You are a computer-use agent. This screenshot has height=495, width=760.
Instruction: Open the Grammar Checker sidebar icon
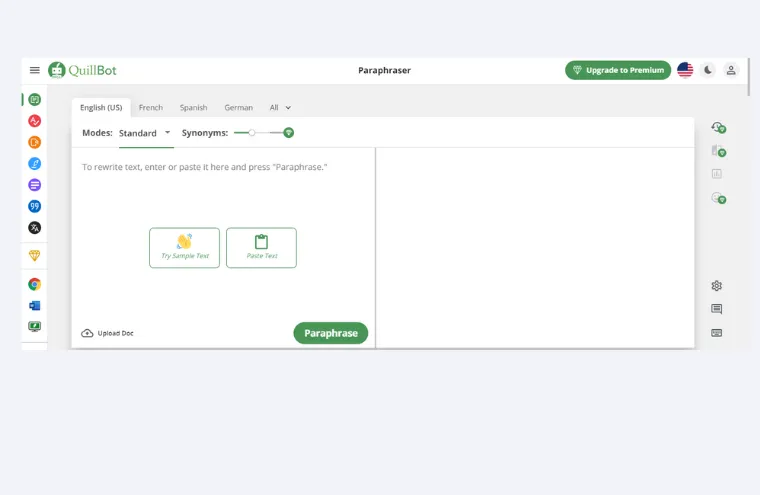tap(34, 121)
